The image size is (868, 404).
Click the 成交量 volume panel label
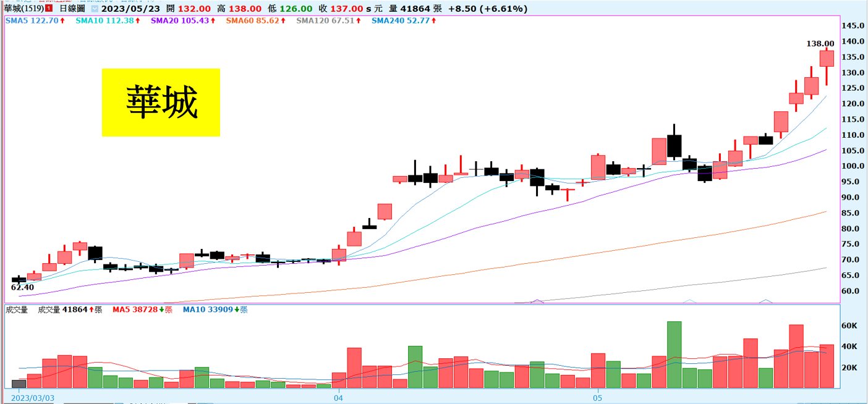(x=17, y=309)
